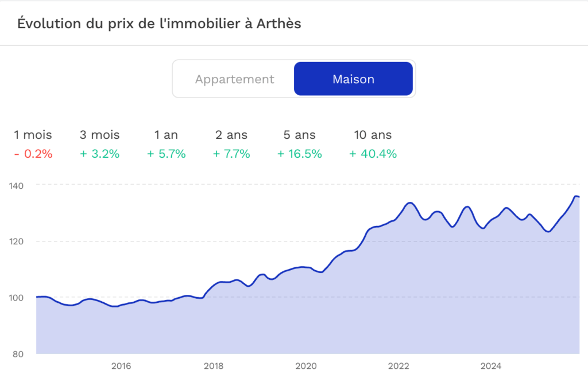
Task: Switch to the Appartement tab
Action: coord(234,79)
